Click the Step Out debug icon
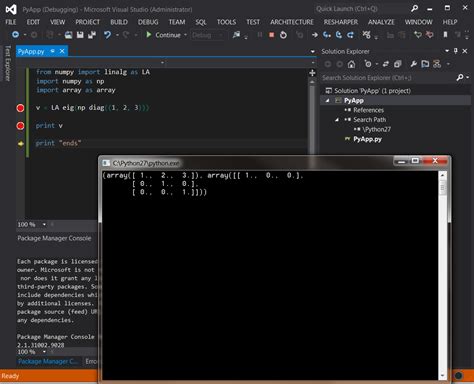The width and height of the screenshot is (474, 384). point(351,35)
